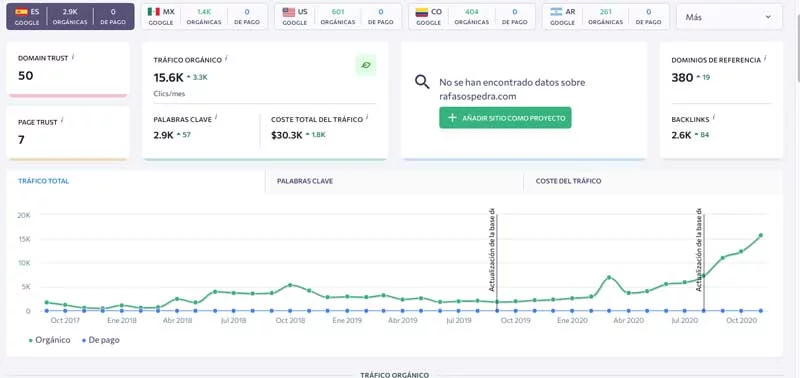
Task: Click info icon next to Palabras Clave
Action: pyautogui.click(x=216, y=117)
